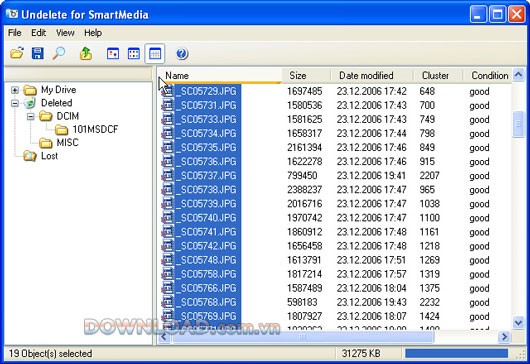Click the status bar progress indicator

click(456, 354)
